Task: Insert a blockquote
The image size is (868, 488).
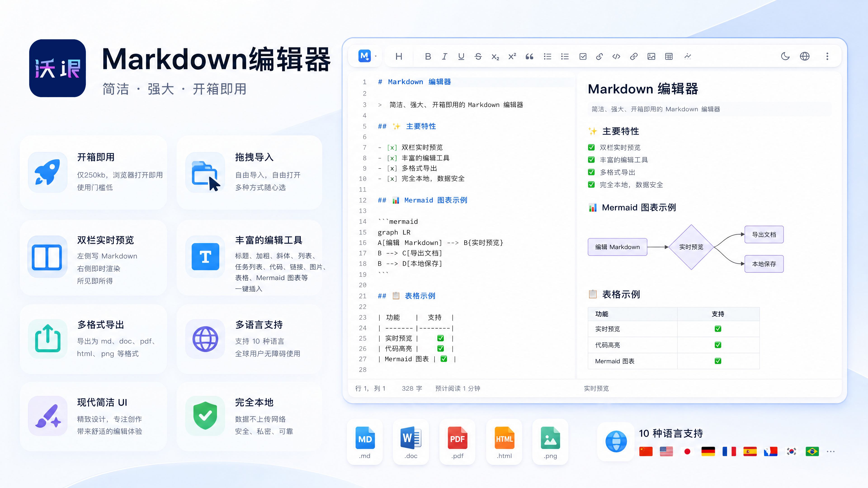Action: tap(529, 56)
